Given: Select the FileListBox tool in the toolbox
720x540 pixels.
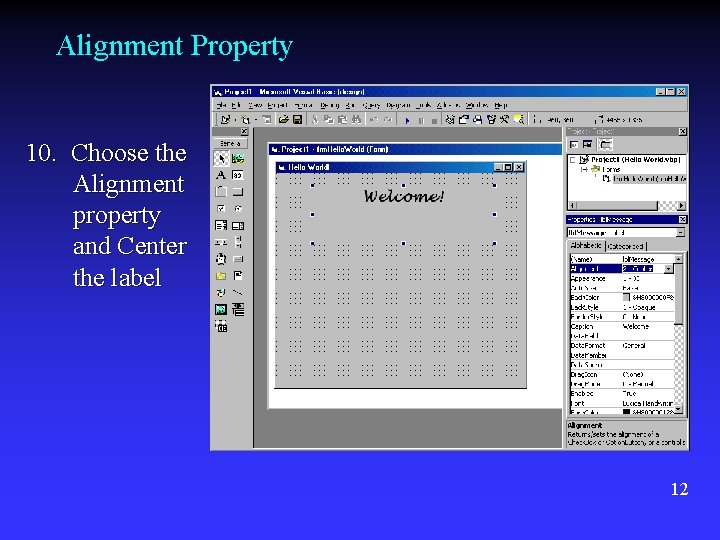Looking at the screenshot, I should tap(238, 276).
